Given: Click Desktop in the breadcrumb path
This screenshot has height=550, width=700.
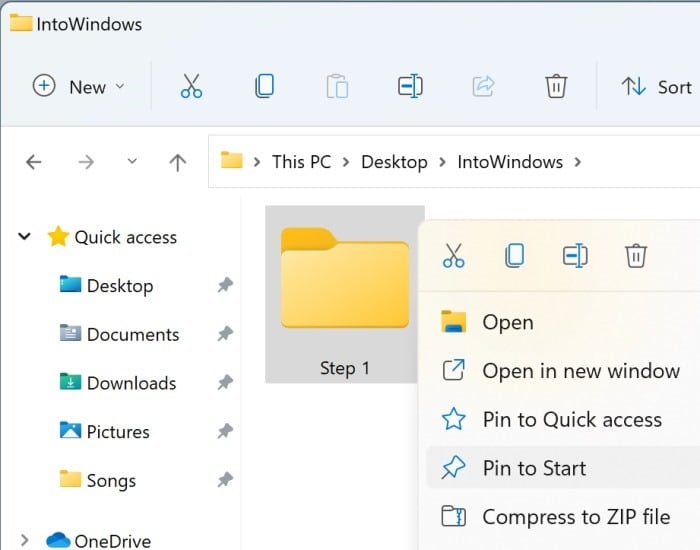Looking at the screenshot, I should click(394, 162).
